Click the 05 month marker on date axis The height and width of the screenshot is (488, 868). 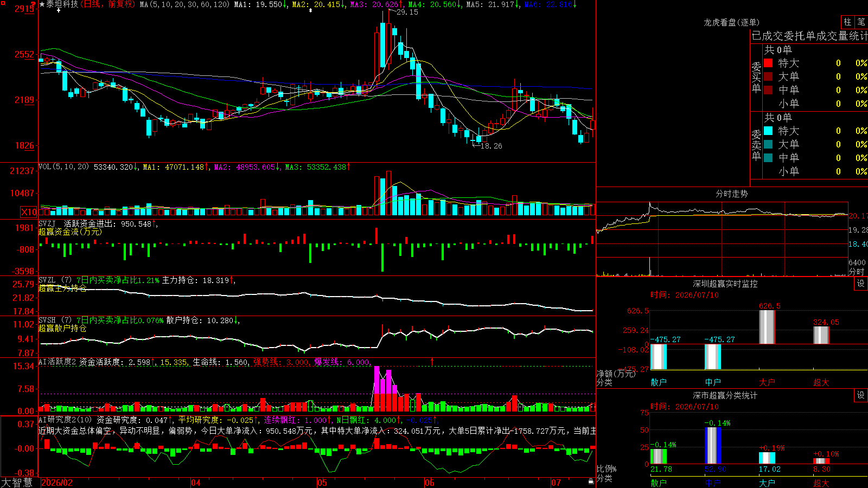(322, 483)
